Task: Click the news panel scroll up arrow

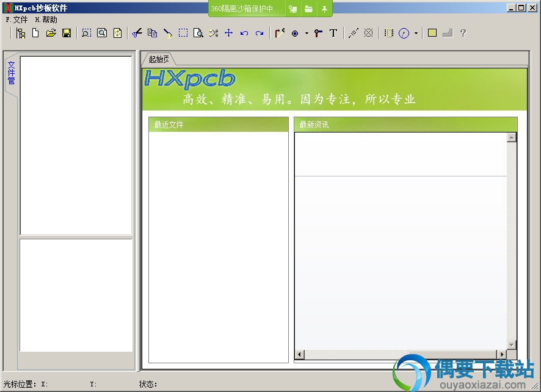Action: pos(511,137)
